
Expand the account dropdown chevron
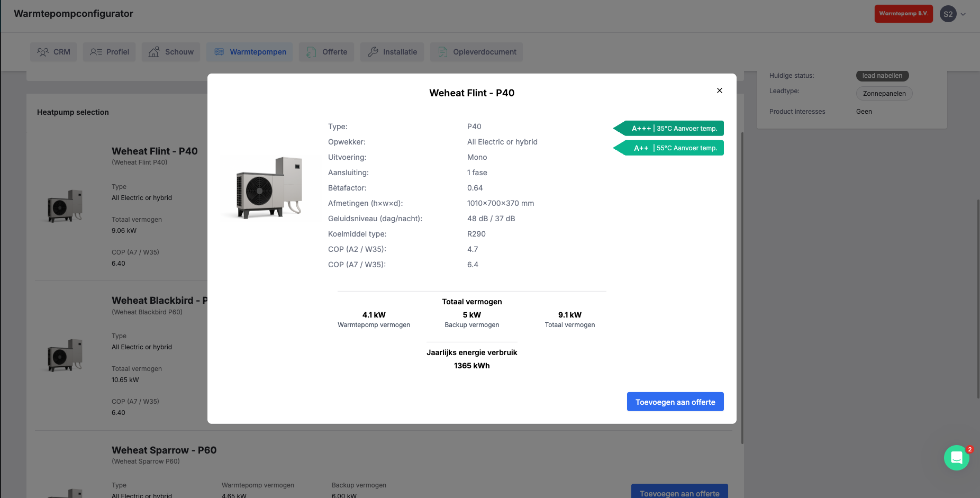click(964, 14)
